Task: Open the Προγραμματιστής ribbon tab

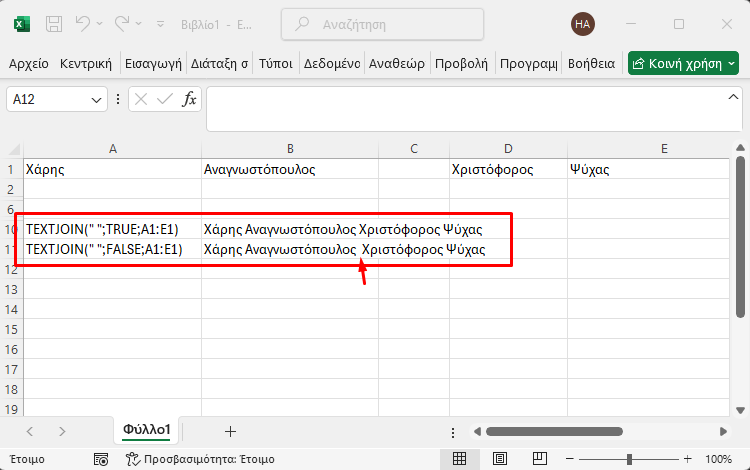Action: (x=528, y=64)
